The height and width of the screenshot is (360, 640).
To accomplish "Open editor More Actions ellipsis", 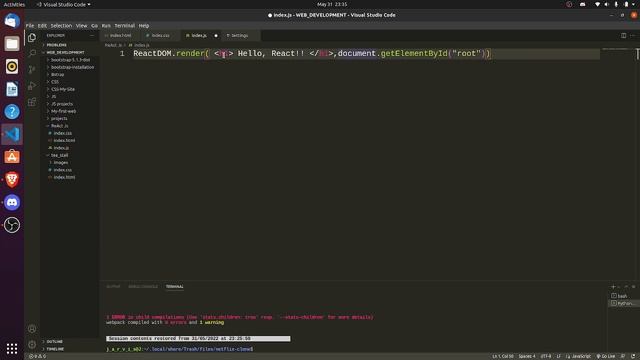I will pos(632,36).
